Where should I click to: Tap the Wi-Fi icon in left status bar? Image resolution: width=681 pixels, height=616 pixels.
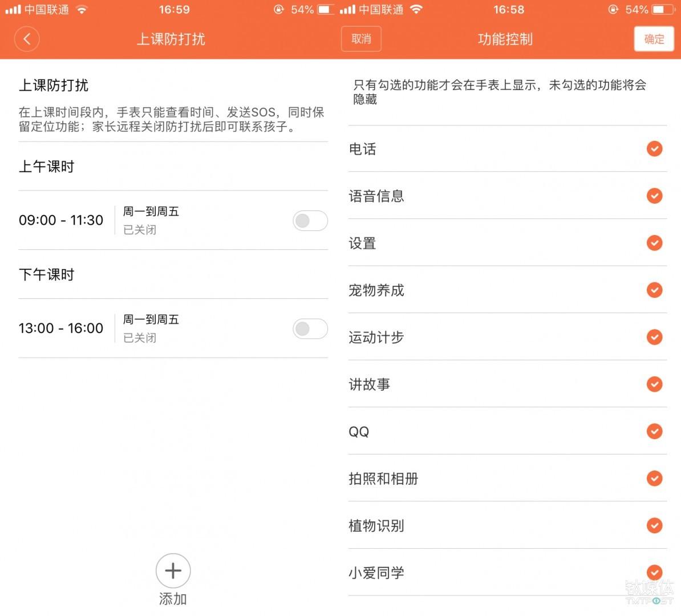[82, 10]
